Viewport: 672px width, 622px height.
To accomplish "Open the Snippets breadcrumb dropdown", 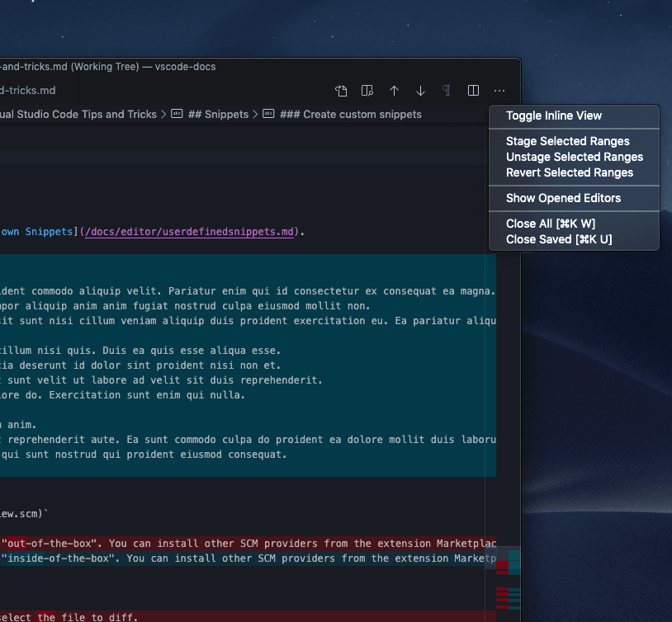I will coord(216,114).
